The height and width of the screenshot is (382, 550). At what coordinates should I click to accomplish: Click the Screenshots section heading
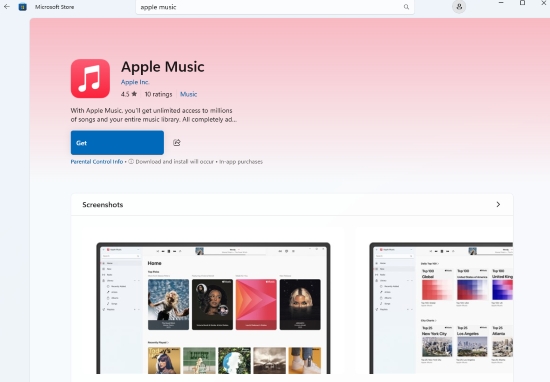(103, 205)
